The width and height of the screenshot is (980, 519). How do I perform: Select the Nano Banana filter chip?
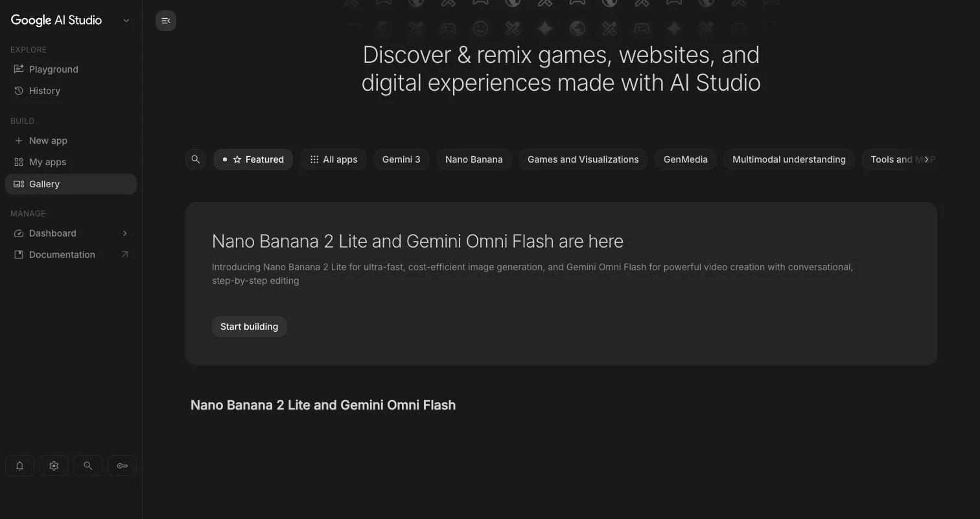pyautogui.click(x=474, y=159)
